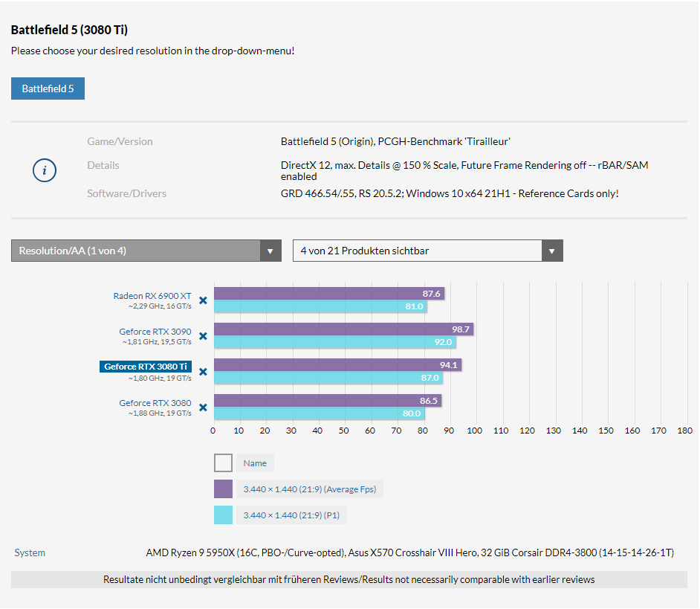Screen dimensions: 700x609
Task: Click the 100 axis tick label
Action: click(475, 431)
